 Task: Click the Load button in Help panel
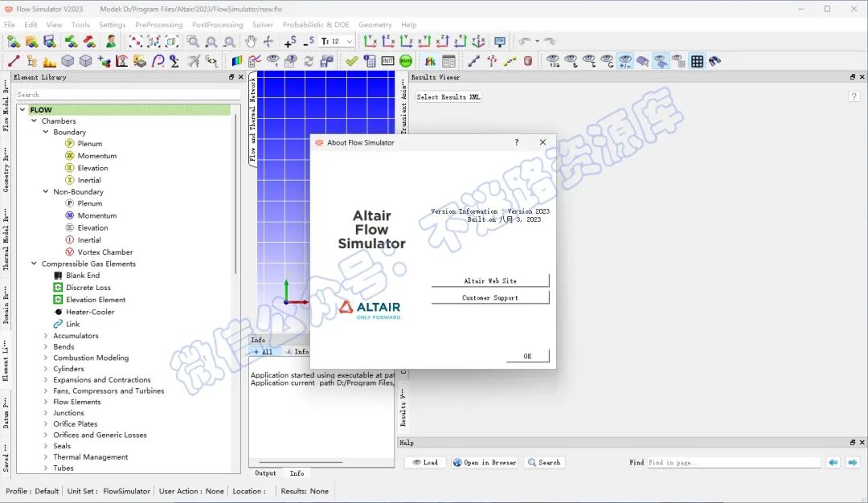point(425,462)
